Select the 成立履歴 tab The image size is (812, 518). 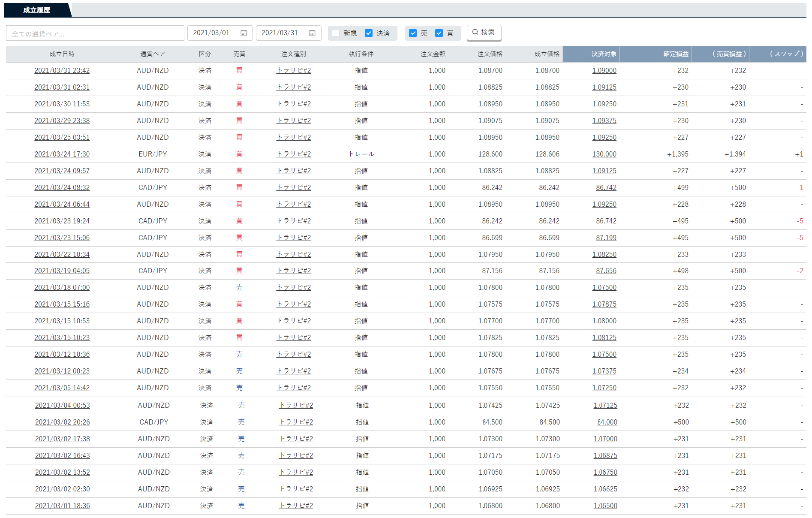[37, 10]
